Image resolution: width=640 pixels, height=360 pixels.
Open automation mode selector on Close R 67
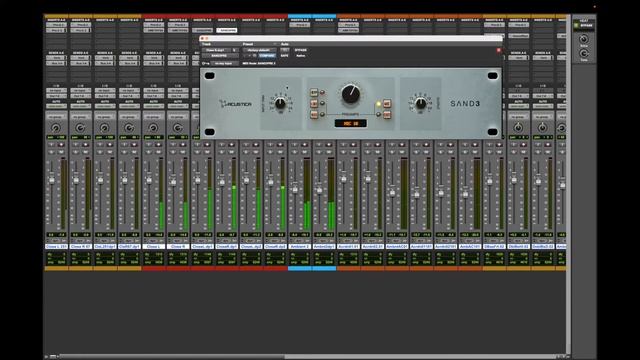[80, 106]
